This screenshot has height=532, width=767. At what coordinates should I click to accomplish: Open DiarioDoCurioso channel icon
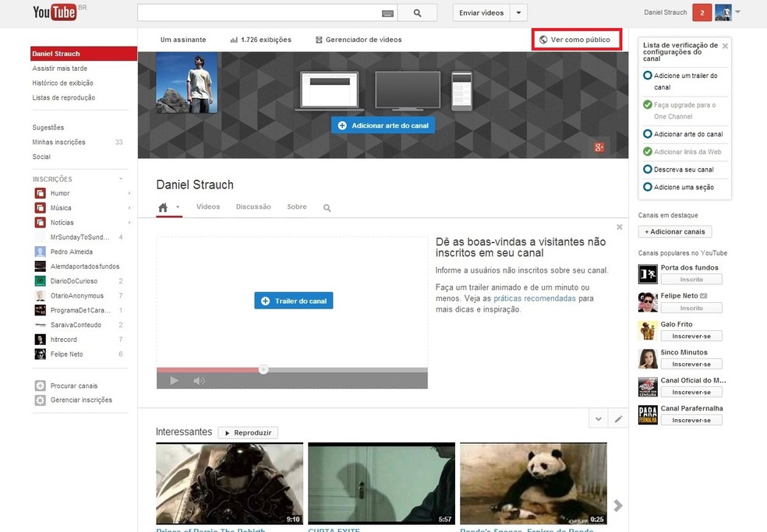(x=40, y=281)
